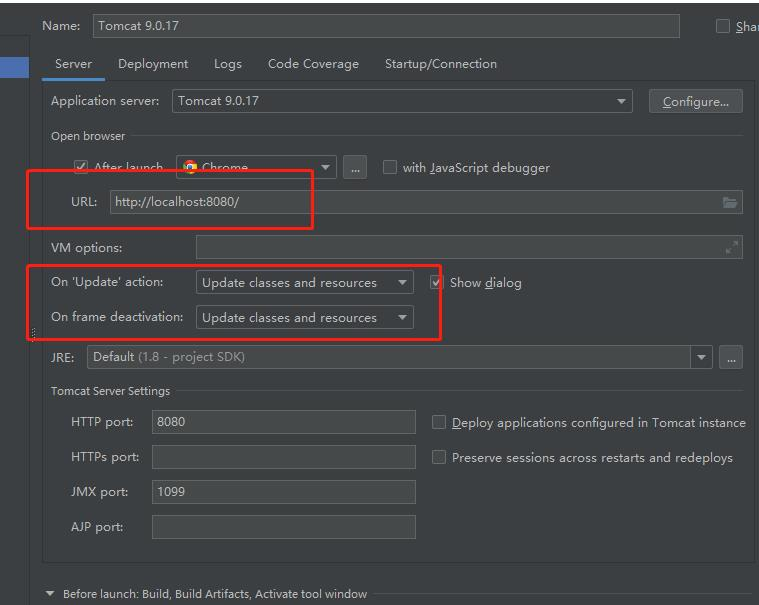This screenshot has width=759, height=605.
Task: Open the Chrome browser dropdown
Action: pyautogui.click(x=257, y=167)
